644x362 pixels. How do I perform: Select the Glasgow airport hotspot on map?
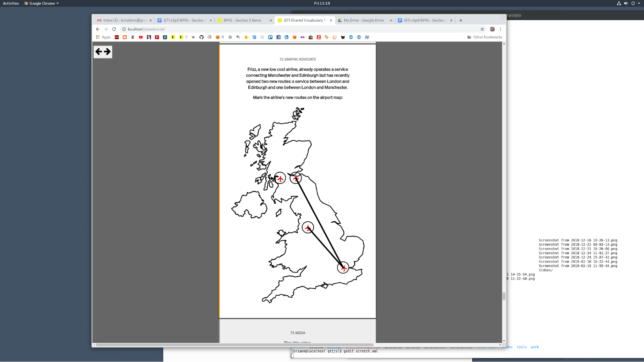(280, 178)
